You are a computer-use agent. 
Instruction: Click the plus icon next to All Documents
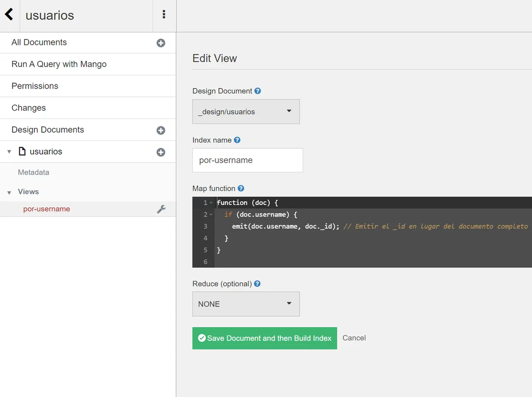pos(161,43)
